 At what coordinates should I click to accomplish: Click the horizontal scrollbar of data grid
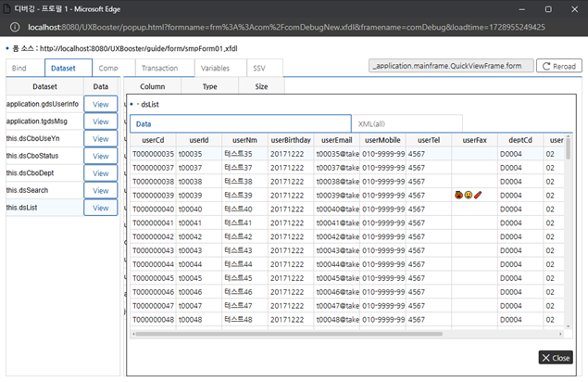coord(289,334)
